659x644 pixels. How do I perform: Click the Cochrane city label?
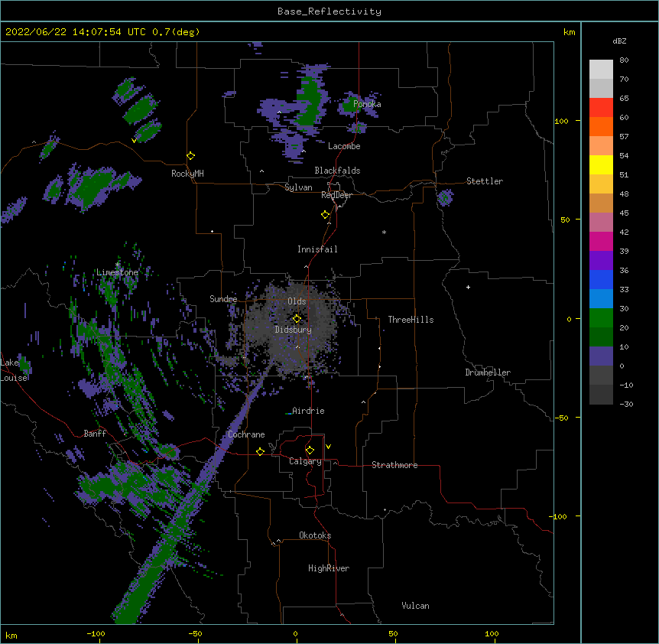click(x=246, y=434)
